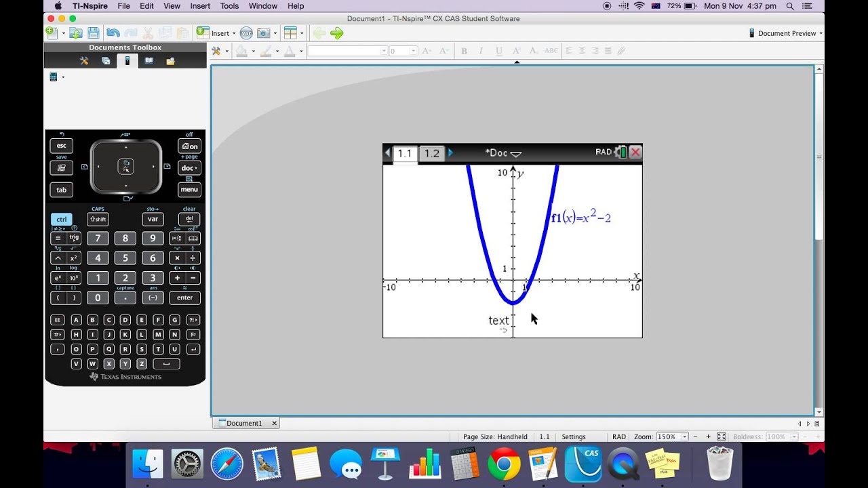
Task: Click the doc key on the keypad
Action: click(189, 167)
